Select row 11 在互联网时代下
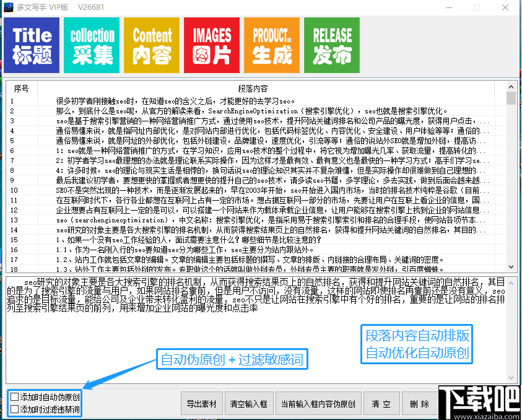The width and height of the screenshot is (522, 420). (250, 200)
